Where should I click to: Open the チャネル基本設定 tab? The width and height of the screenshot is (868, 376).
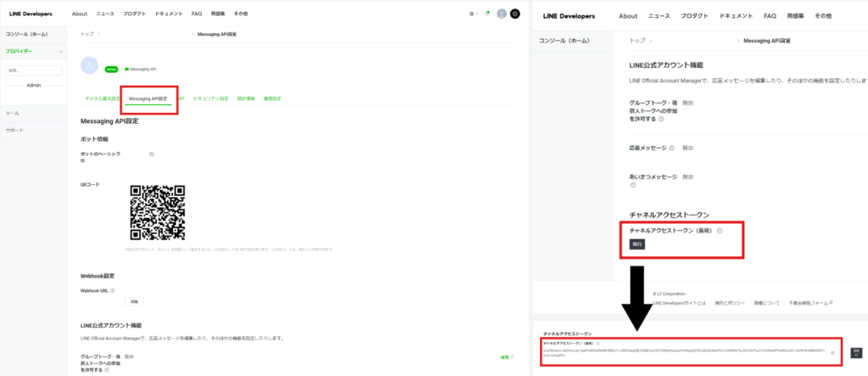103,98
